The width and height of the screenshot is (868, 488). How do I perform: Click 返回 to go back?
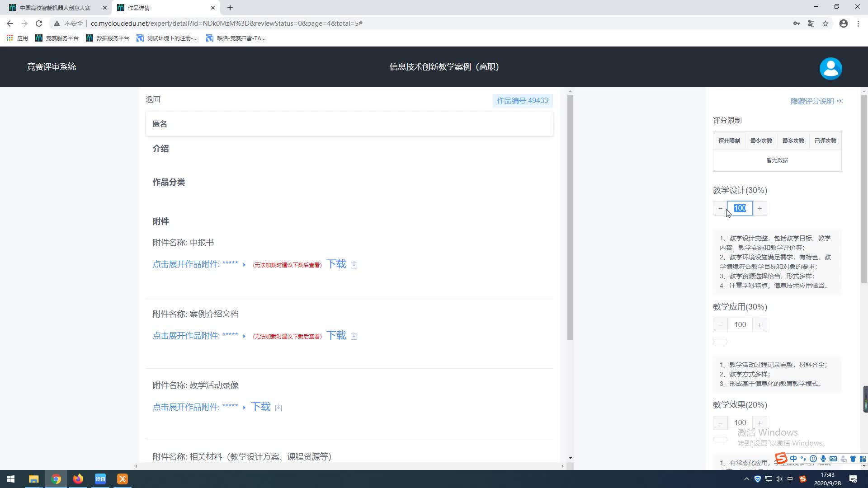(x=153, y=99)
